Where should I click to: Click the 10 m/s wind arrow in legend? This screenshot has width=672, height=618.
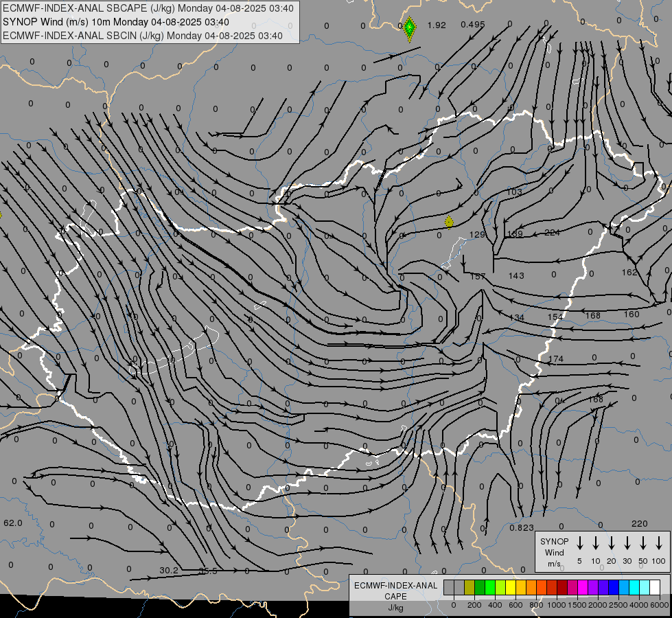[596, 543]
